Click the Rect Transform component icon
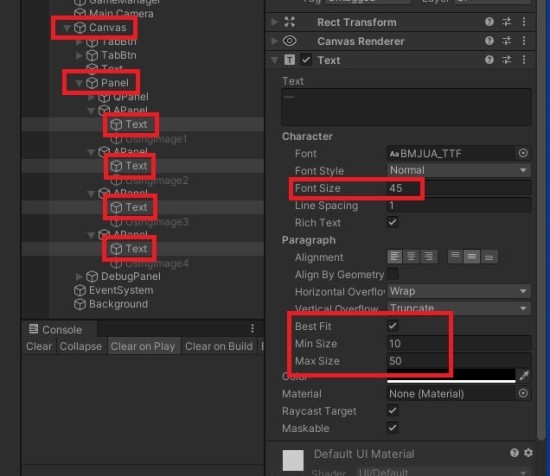The height and width of the screenshot is (476, 550). 289,22
